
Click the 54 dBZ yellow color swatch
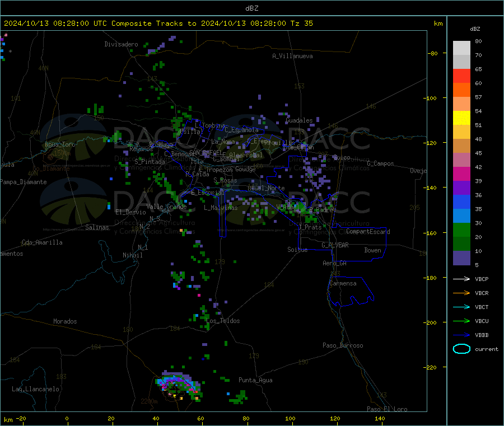pos(461,118)
